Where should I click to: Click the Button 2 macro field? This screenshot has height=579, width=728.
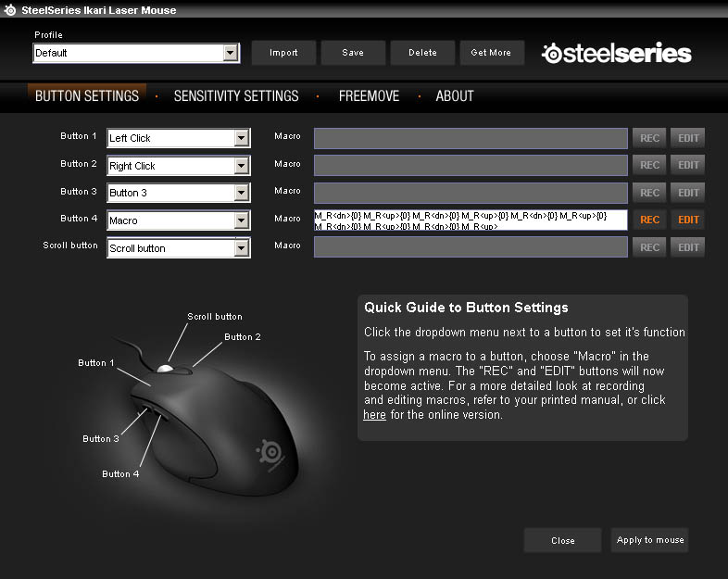(471, 165)
